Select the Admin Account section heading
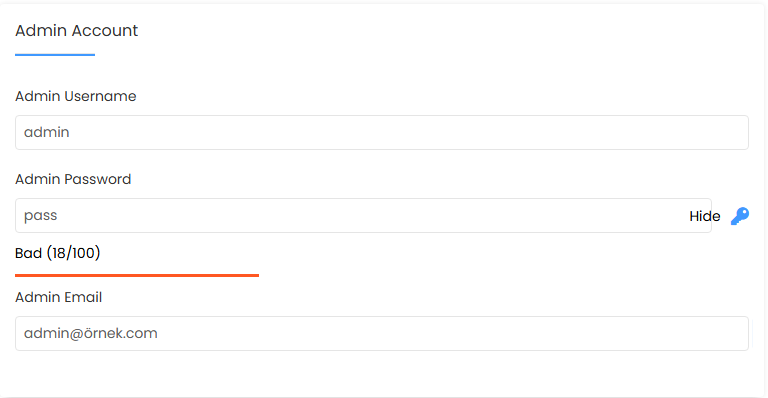This screenshot has width=768, height=398. (76, 31)
